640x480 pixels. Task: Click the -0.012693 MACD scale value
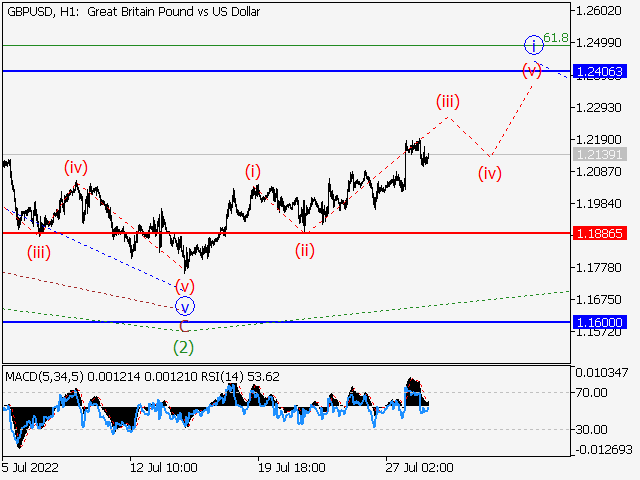click(x=604, y=450)
